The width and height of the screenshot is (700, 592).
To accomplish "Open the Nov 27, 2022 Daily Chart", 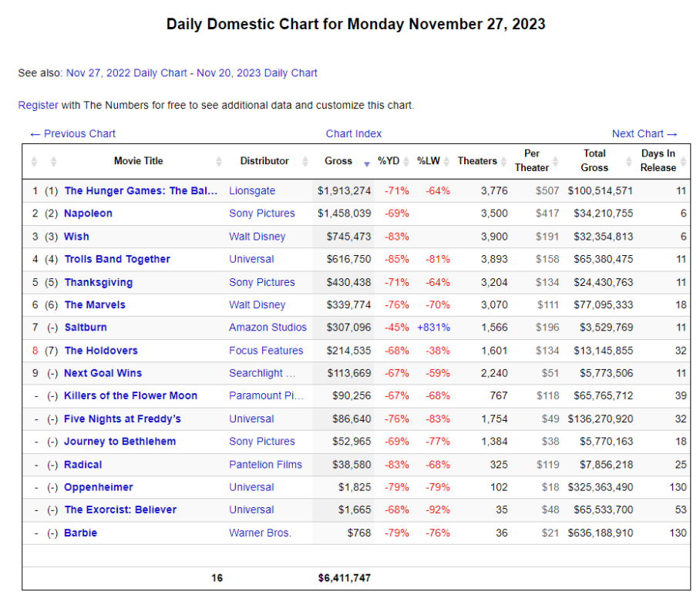I will 126,73.
